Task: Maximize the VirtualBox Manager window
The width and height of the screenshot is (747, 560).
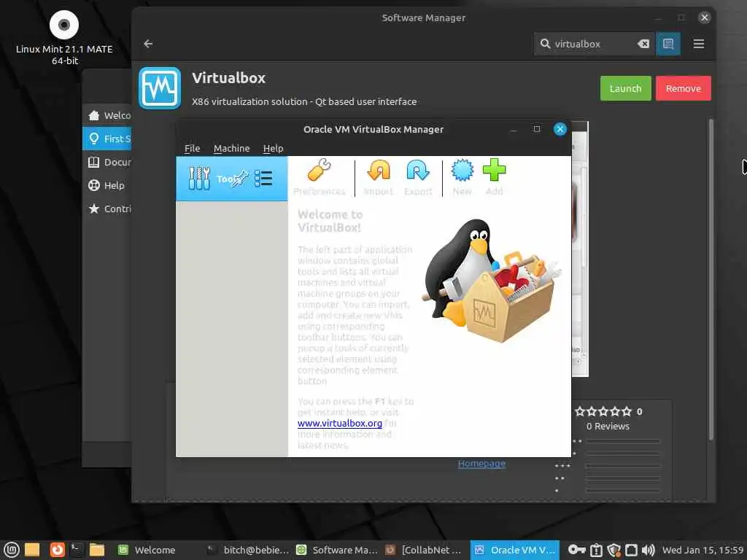Action: (537, 129)
